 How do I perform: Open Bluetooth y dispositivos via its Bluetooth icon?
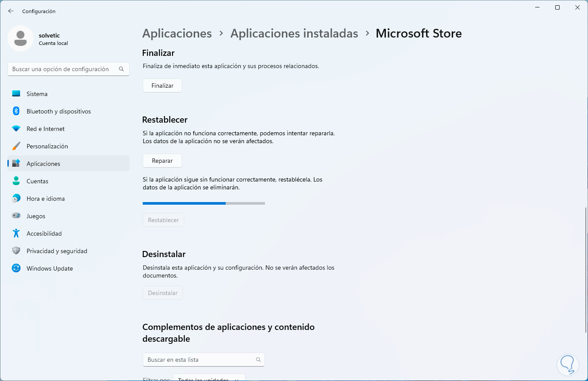coord(16,111)
